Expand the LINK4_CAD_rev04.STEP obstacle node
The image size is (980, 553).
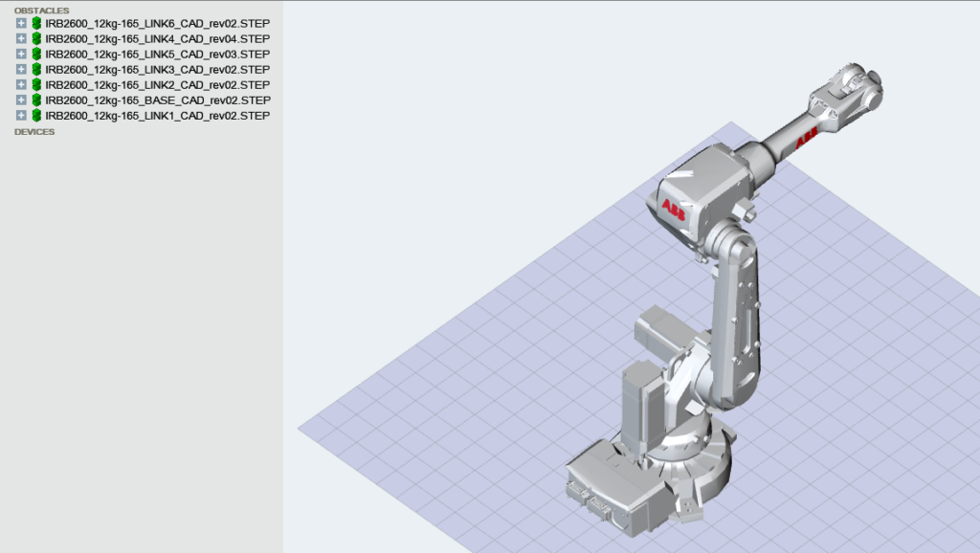[x=21, y=38]
